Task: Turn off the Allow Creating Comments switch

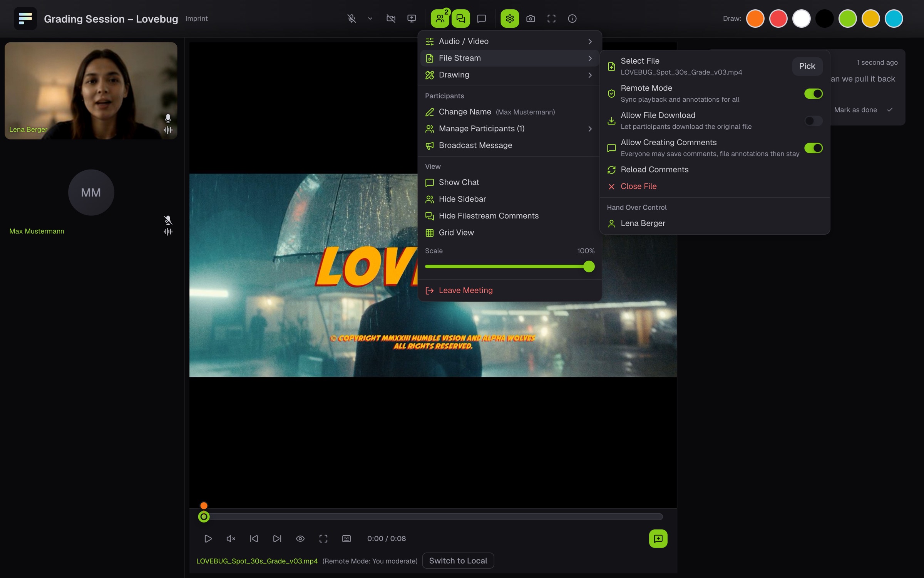Action: pyautogui.click(x=814, y=148)
